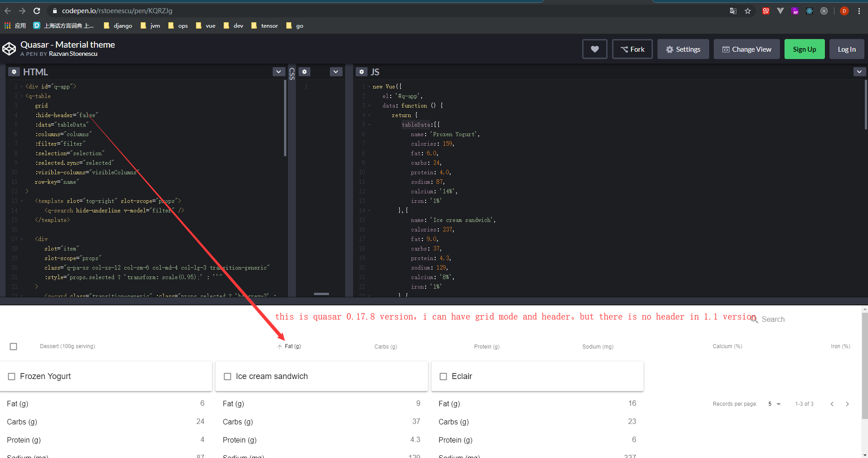Screen dimensions: 868x458
Task: Check the Frozen Yogurt row checkbox
Action: pos(11,376)
